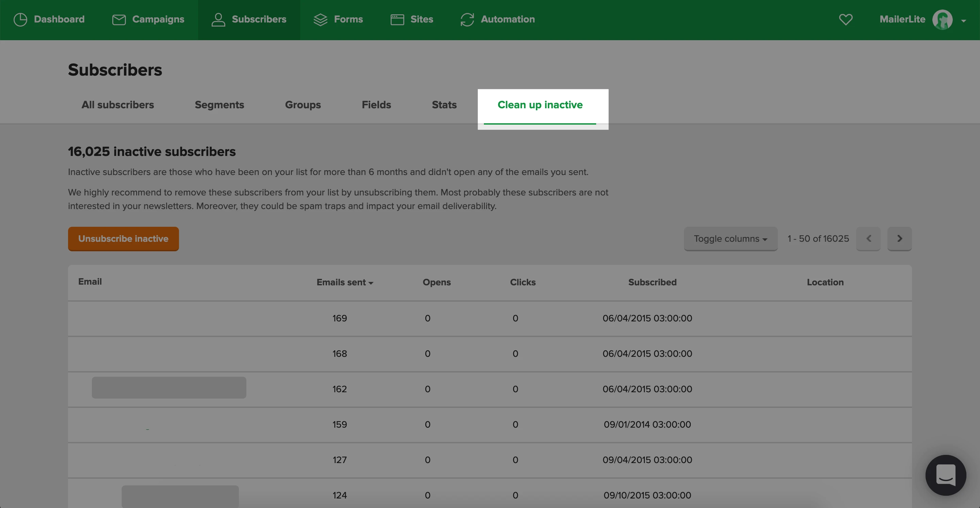Open the Groups tab
This screenshot has width=980, height=508.
coord(303,105)
